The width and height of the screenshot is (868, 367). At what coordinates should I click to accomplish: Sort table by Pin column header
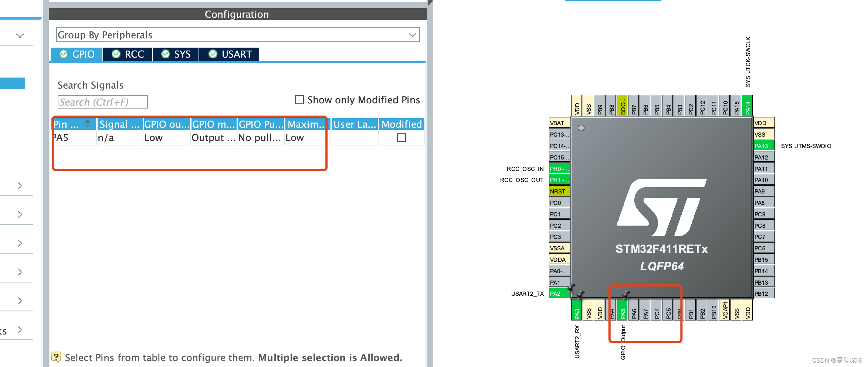pyautogui.click(x=74, y=124)
